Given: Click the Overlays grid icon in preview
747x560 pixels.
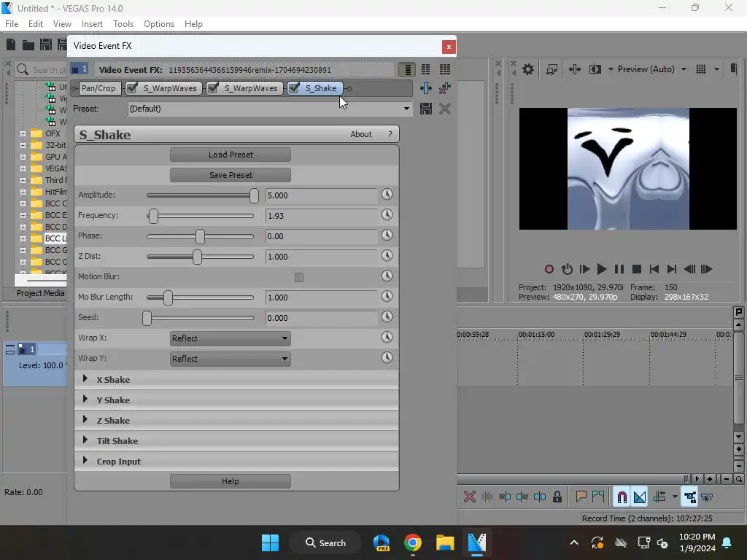Looking at the screenshot, I should coord(701,69).
